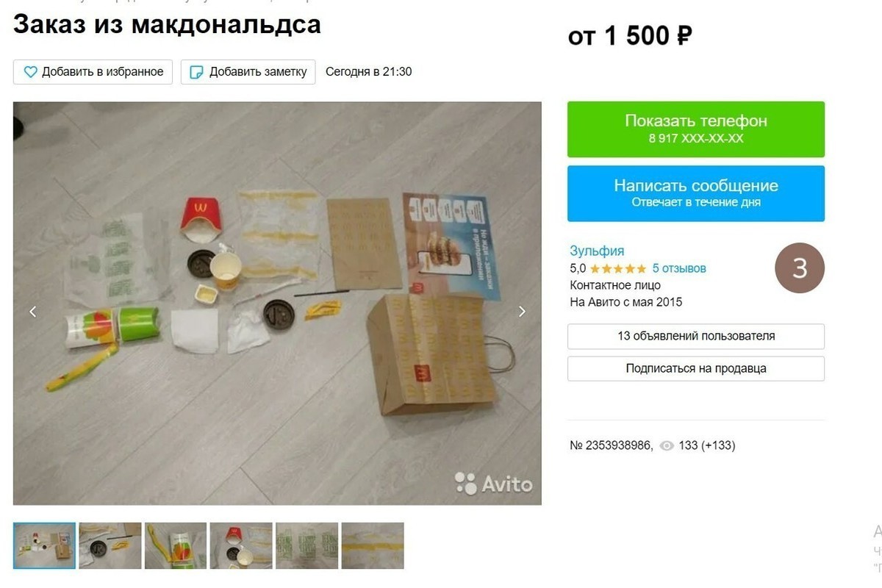This screenshot has width=882, height=588.
Task: Click the eye icon next to view count
Action: pos(667,445)
